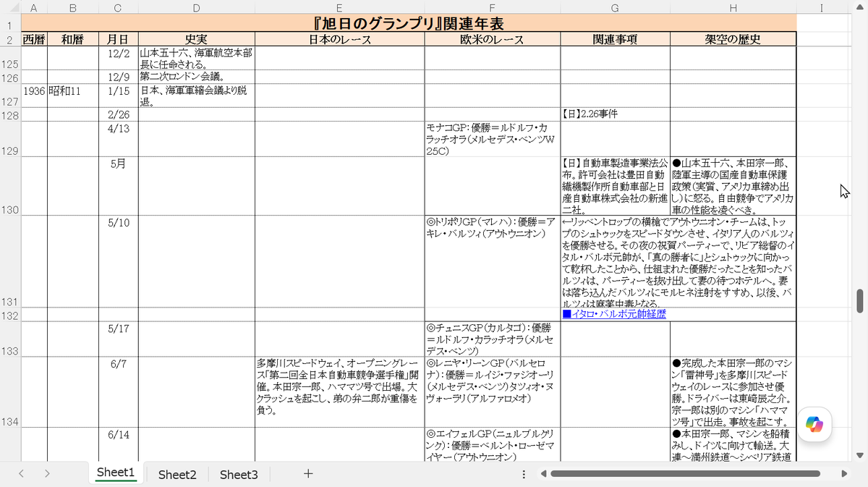Click the 月日 header cell
This screenshot has height=487, width=868.
pyautogui.click(x=119, y=40)
